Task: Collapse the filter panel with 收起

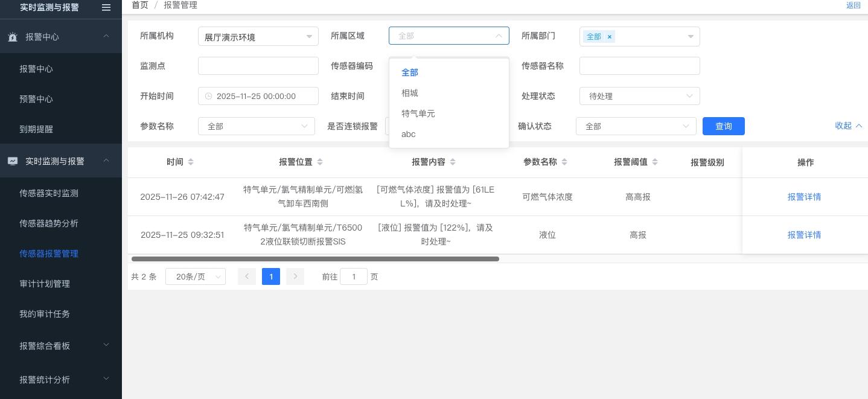Action: [x=848, y=126]
